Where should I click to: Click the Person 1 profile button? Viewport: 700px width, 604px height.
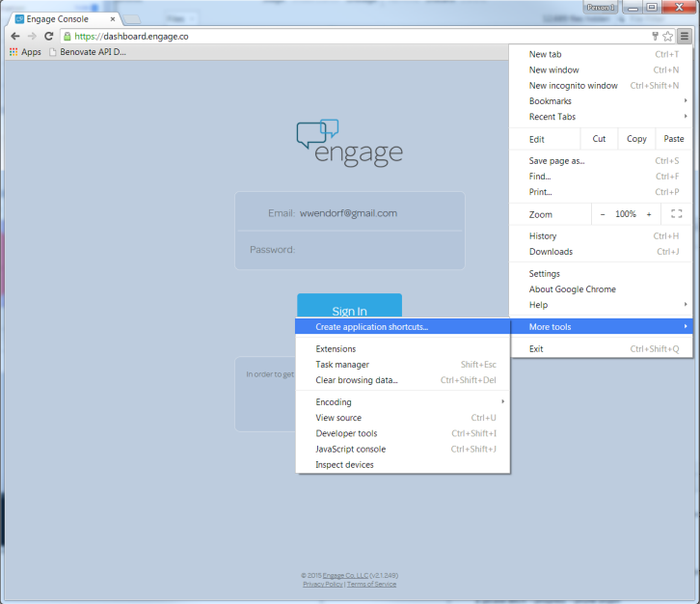600,7
